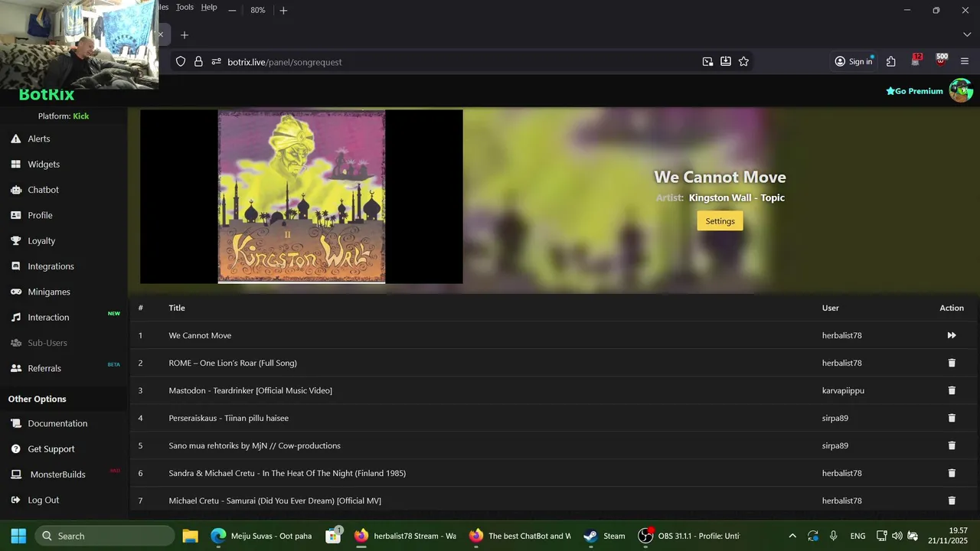Switch to OBS 31.1.1 taskbar window
980x551 pixels.
pyautogui.click(x=690, y=536)
